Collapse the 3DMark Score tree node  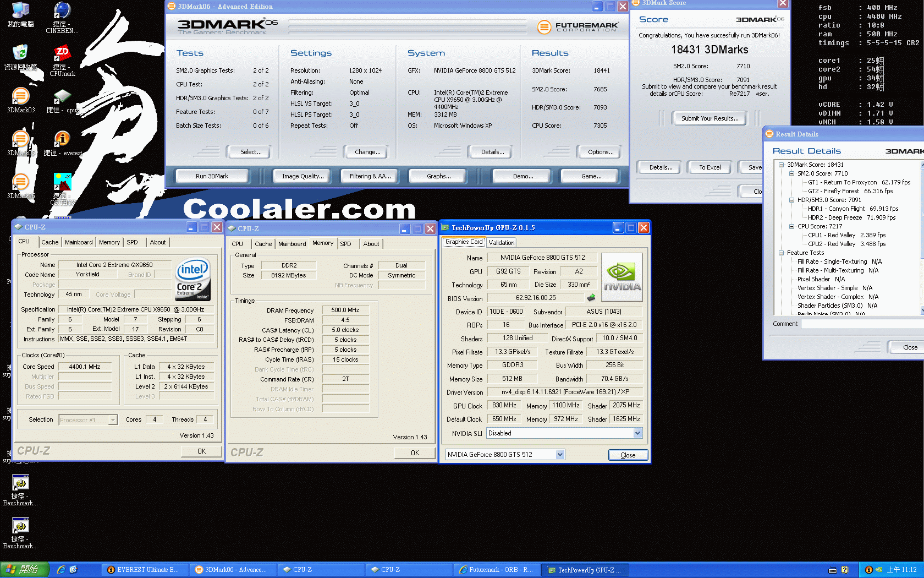tap(781, 165)
